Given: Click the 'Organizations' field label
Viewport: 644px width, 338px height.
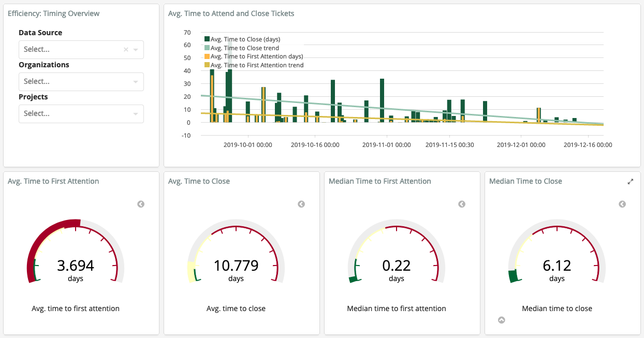Looking at the screenshot, I should pos(44,65).
